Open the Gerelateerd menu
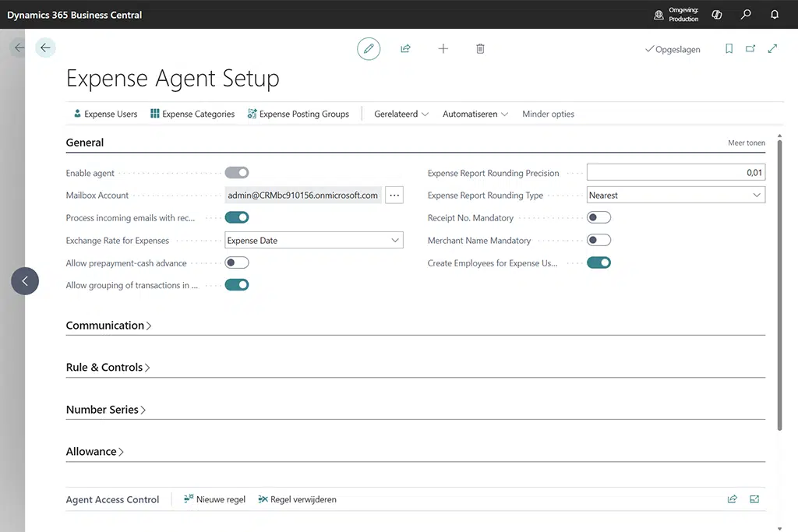Screen dimensions: 798x532 point(401,114)
